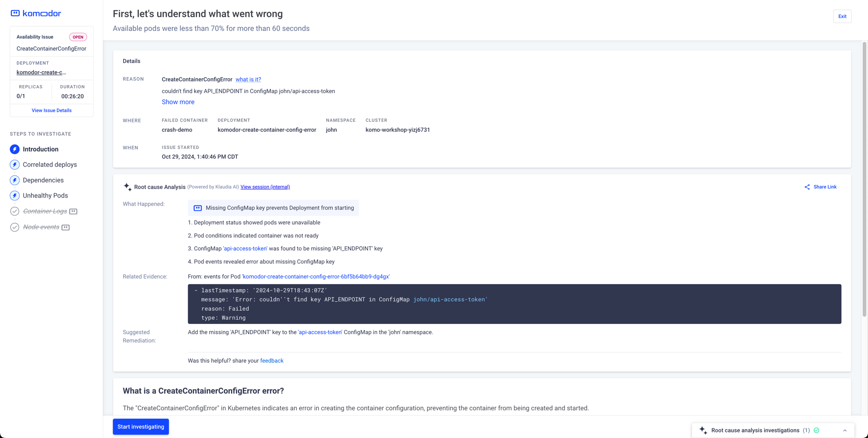Click 'Missing ConfigMap key prevents Deployment' summary
Screen dimensions: 868x438
pos(274,208)
